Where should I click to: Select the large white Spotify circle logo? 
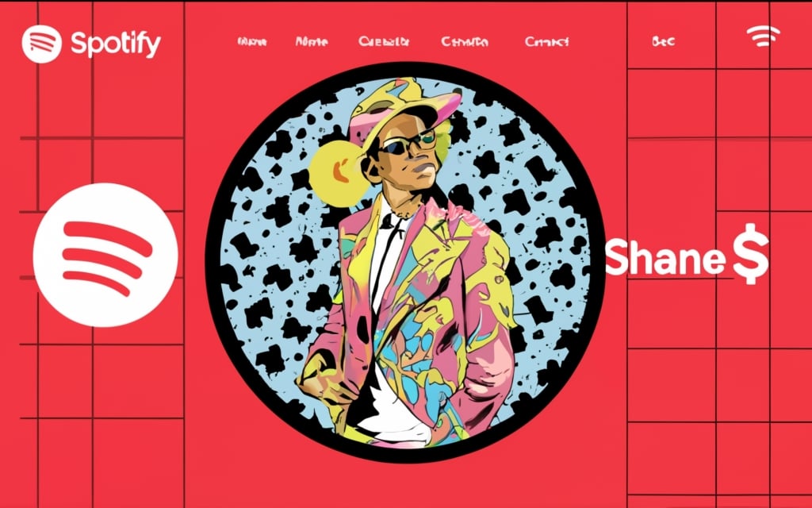point(105,255)
